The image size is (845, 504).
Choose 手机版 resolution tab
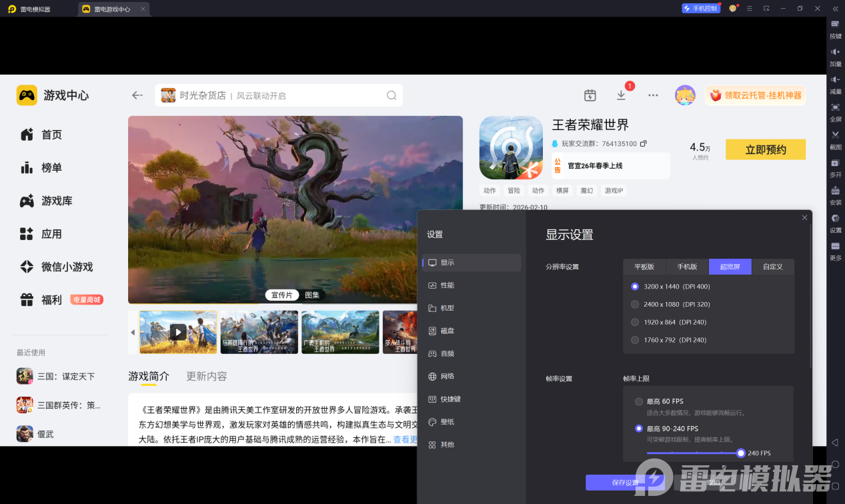pos(687,267)
